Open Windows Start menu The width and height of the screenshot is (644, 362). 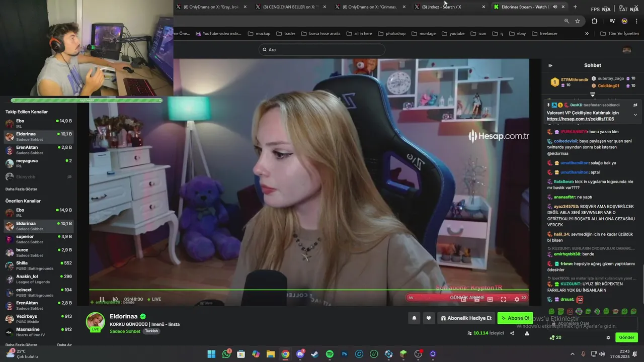211,354
